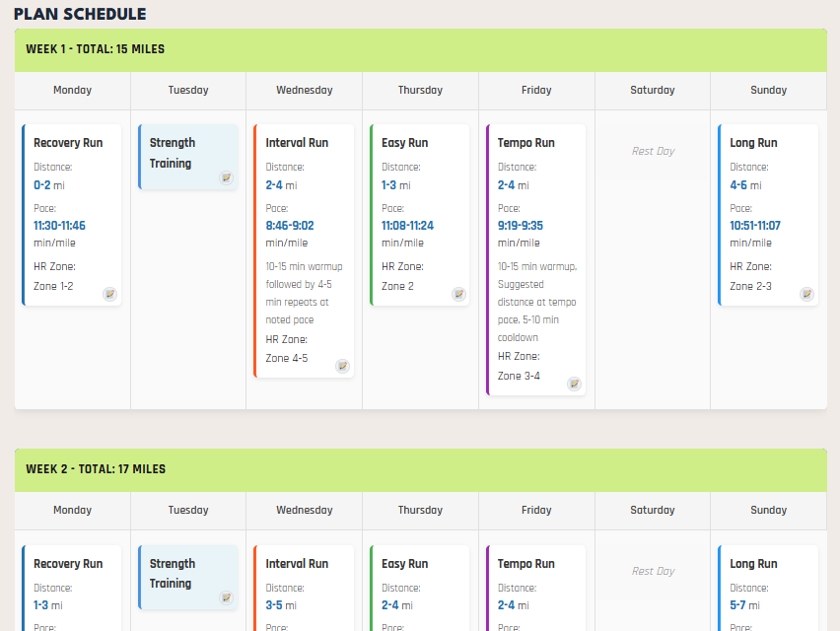Click distance 3-5 mi in Week 2 Interval Run
Viewport: 840px width, 631px height.
click(281, 605)
